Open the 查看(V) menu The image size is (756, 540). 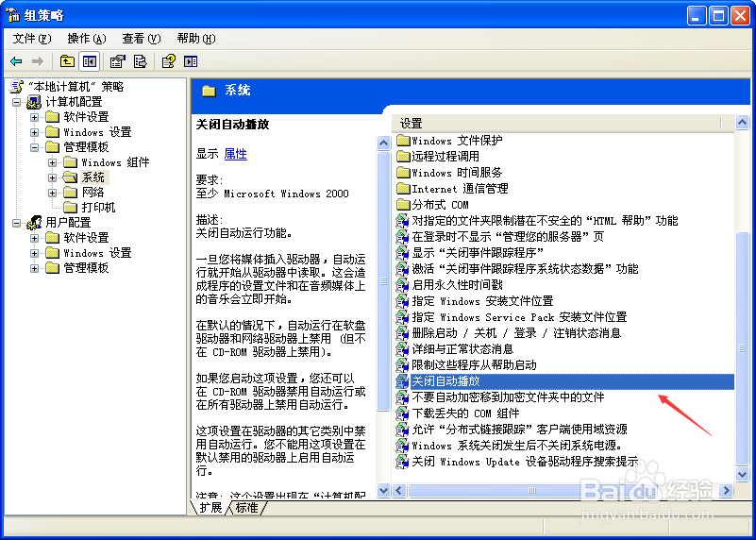[x=142, y=39]
